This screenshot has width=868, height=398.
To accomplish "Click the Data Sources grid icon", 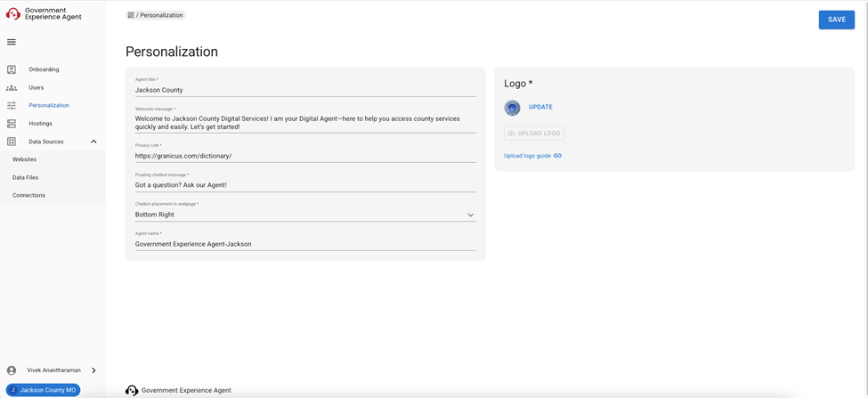I will [x=12, y=142].
